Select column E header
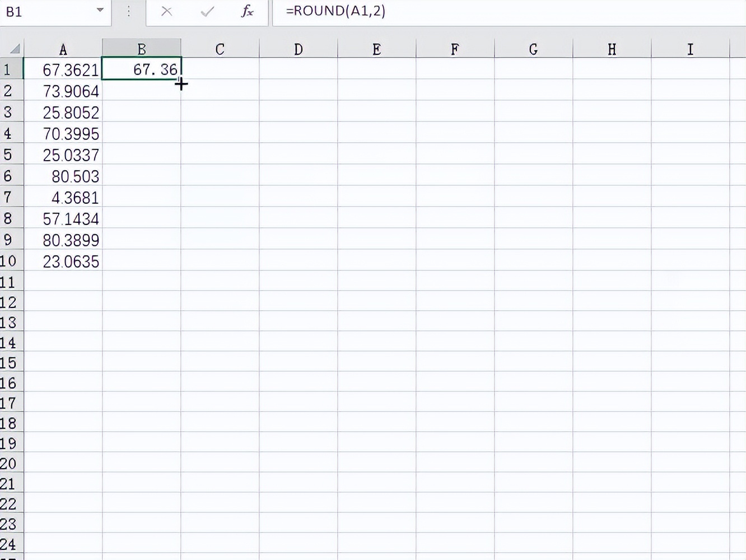The width and height of the screenshot is (746, 560). (x=377, y=49)
